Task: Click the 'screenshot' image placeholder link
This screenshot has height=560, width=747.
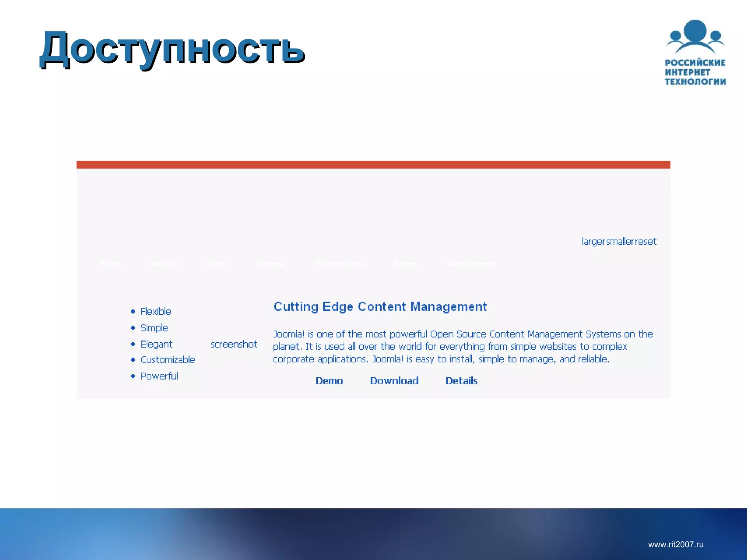Action: pos(234,344)
